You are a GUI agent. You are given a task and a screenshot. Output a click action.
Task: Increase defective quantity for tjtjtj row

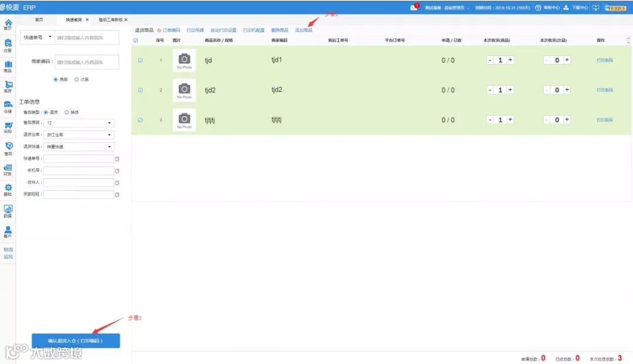coord(567,120)
